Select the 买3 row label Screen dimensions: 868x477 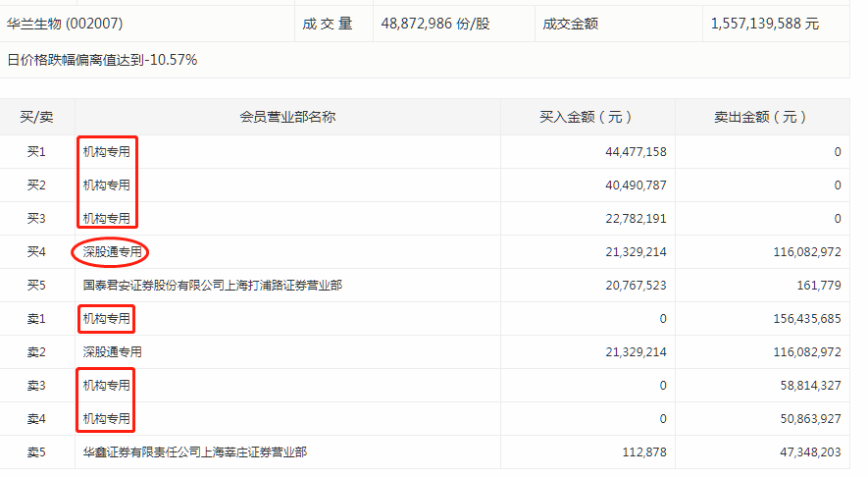(x=36, y=219)
